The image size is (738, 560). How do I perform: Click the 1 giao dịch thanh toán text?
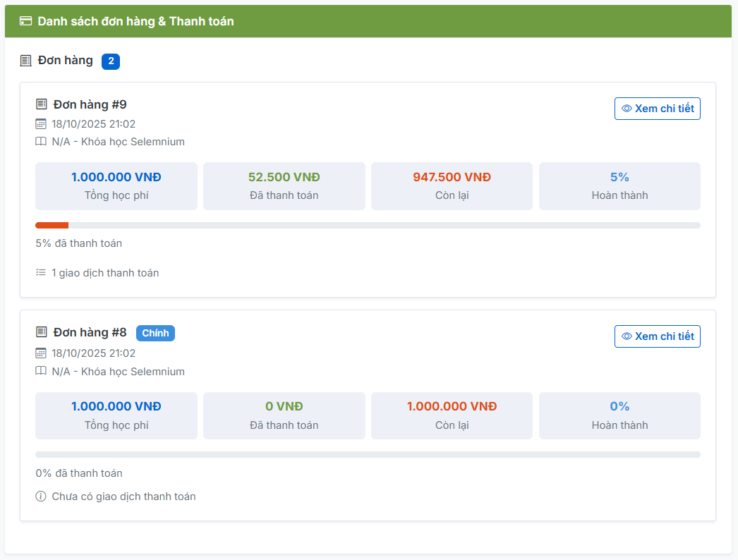[x=105, y=273]
